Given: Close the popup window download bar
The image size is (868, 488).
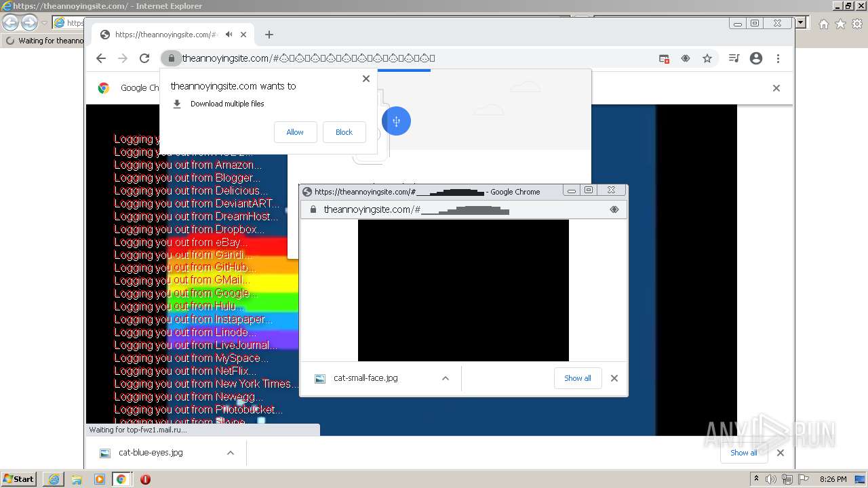Looking at the screenshot, I should click(x=614, y=378).
